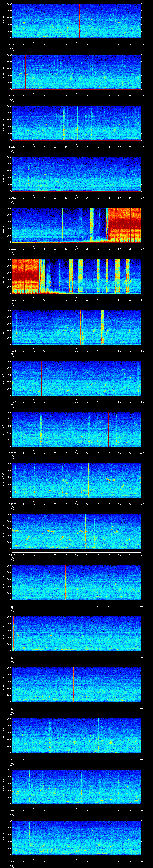This screenshot has height=868, width=153.
Task: Select the red marker near 51 s in 16:02:00 panel
Action: (122, 72)
